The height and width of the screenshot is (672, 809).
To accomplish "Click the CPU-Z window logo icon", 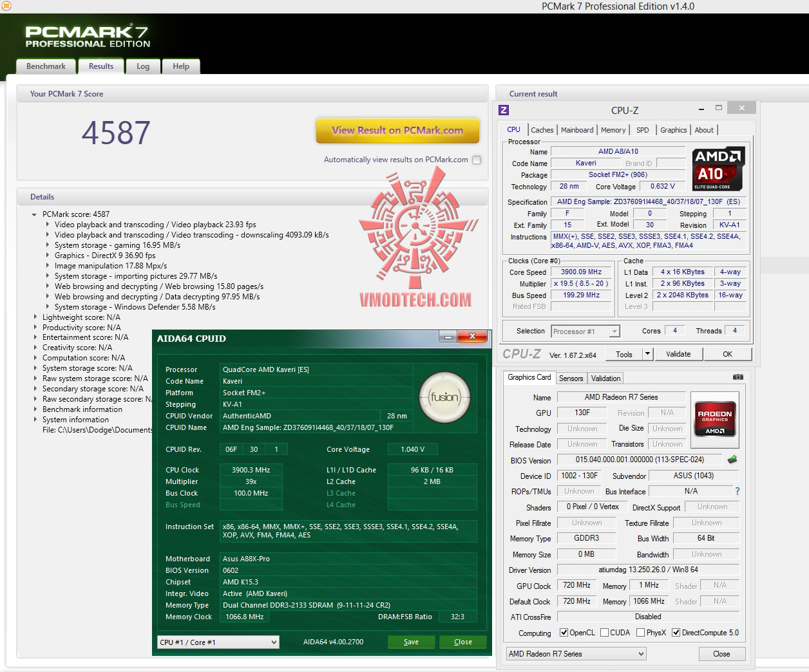I will click(504, 110).
